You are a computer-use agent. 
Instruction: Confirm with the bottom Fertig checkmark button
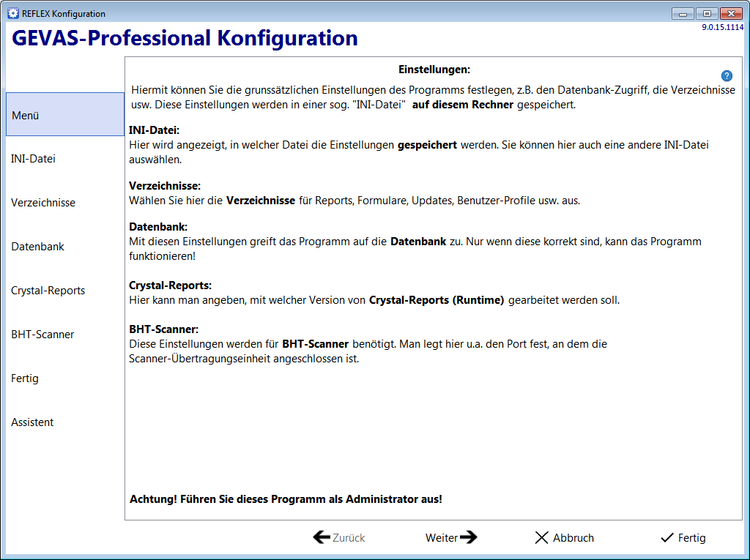point(683,537)
